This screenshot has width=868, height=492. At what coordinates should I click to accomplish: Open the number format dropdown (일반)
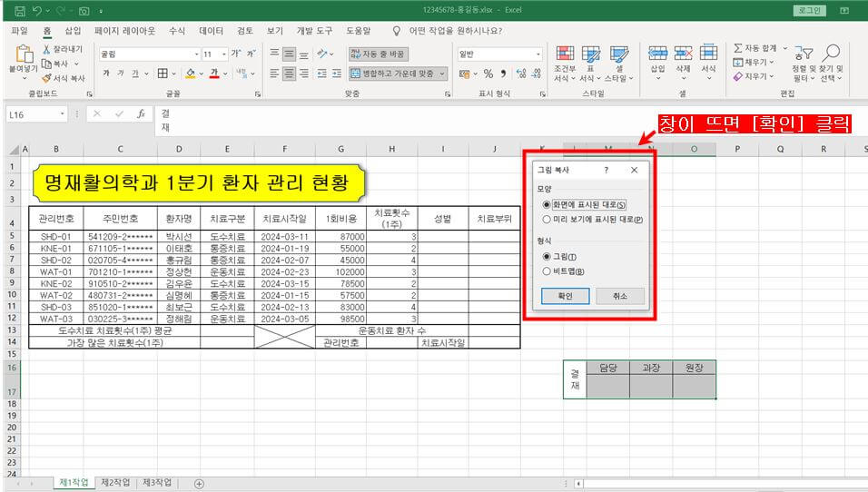pyautogui.click(x=538, y=54)
